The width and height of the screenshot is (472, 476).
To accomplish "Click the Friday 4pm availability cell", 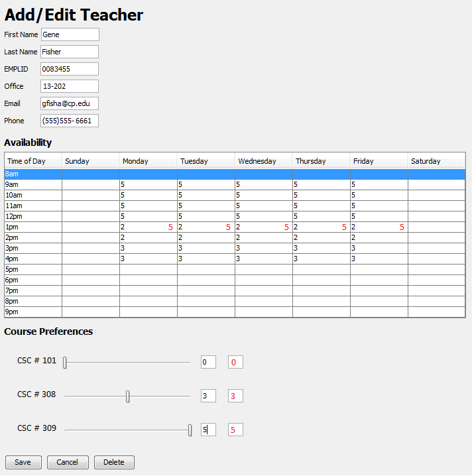I will (x=379, y=259).
